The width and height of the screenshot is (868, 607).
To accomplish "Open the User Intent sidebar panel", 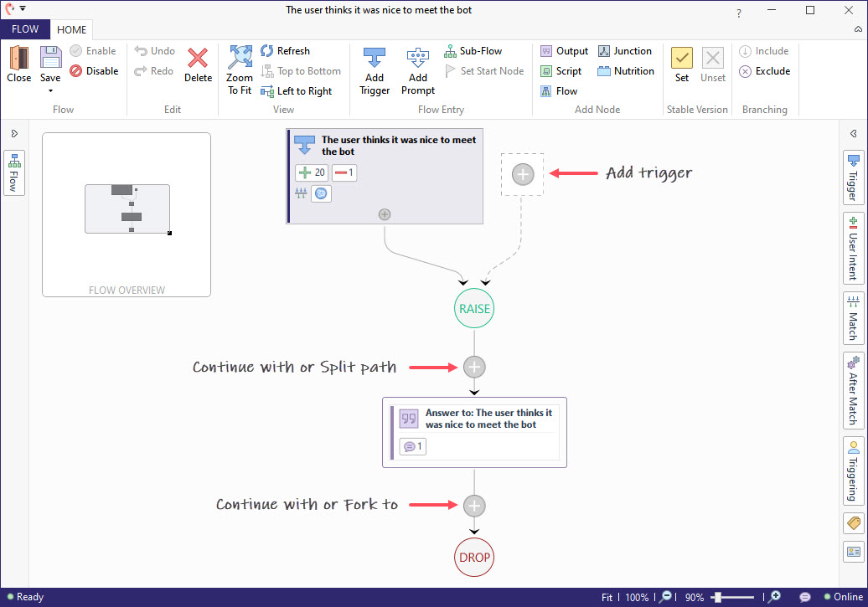I will click(x=855, y=248).
